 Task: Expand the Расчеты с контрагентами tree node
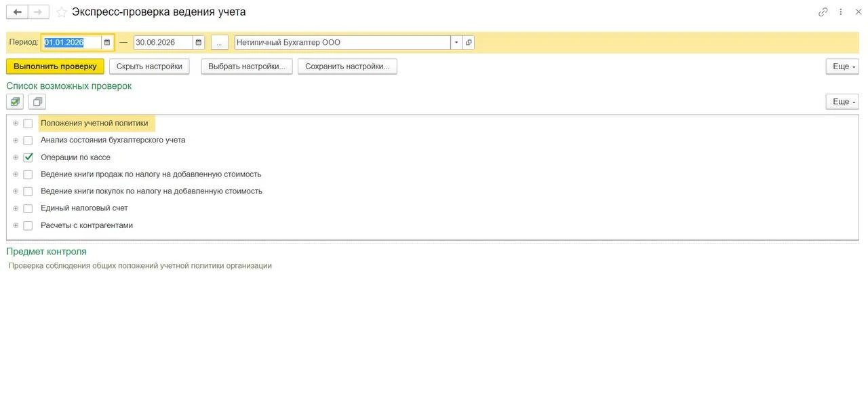coord(16,225)
